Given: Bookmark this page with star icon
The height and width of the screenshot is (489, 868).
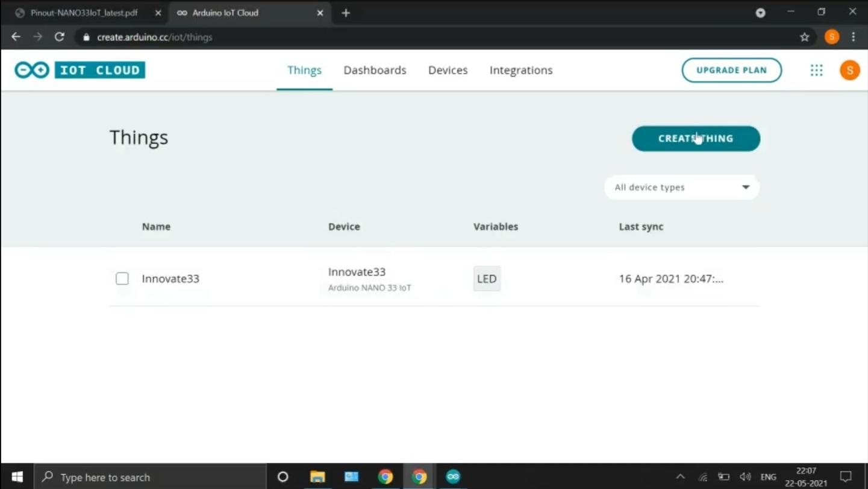Looking at the screenshot, I should [x=804, y=37].
